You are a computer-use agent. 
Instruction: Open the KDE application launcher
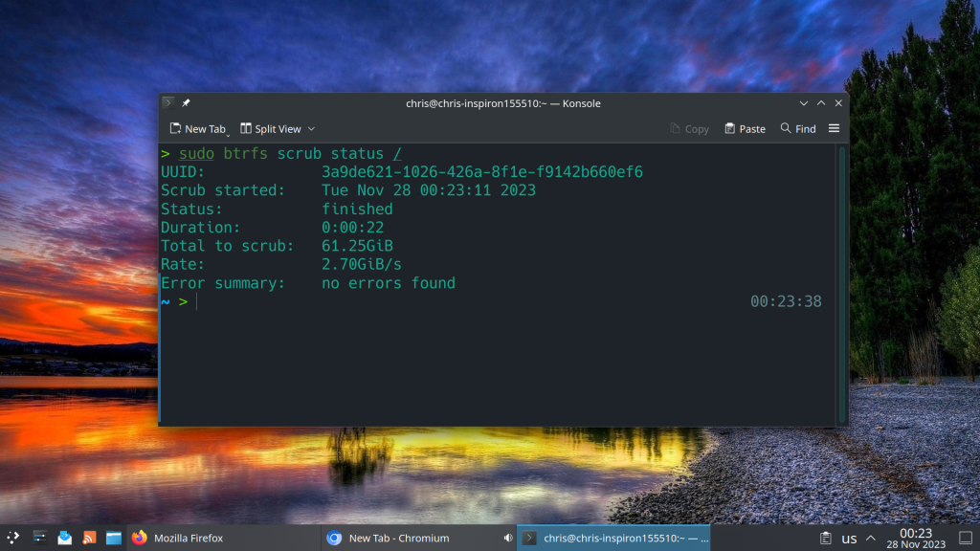pyautogui.click(x=13, y=538)
